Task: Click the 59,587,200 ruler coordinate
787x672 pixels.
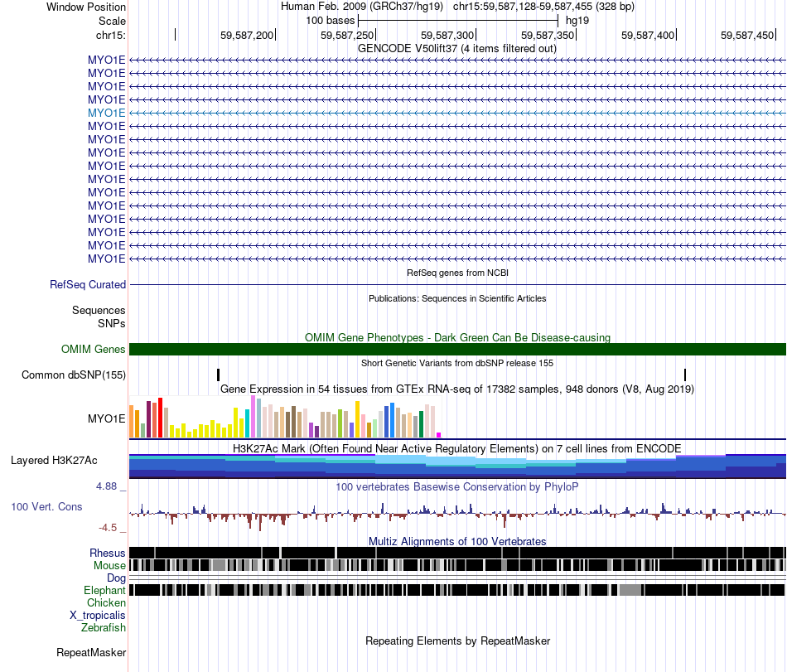Action: click(247, 35)
